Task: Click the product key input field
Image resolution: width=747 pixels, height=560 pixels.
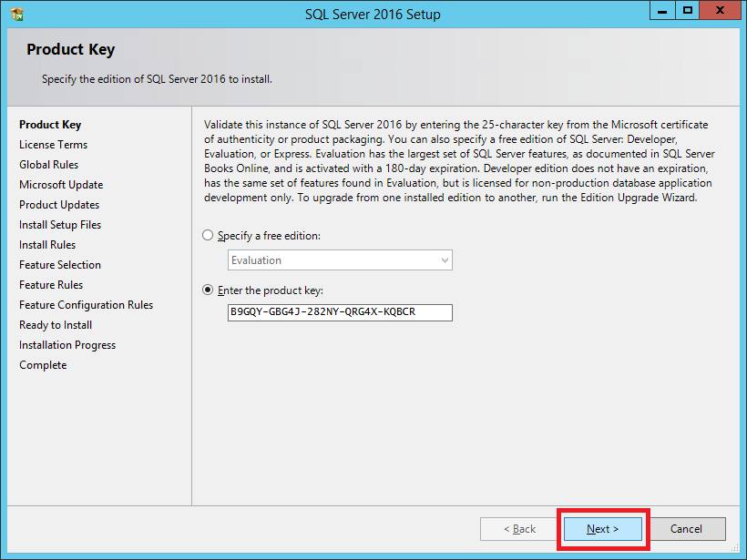Action: click(x=340, y=312)
